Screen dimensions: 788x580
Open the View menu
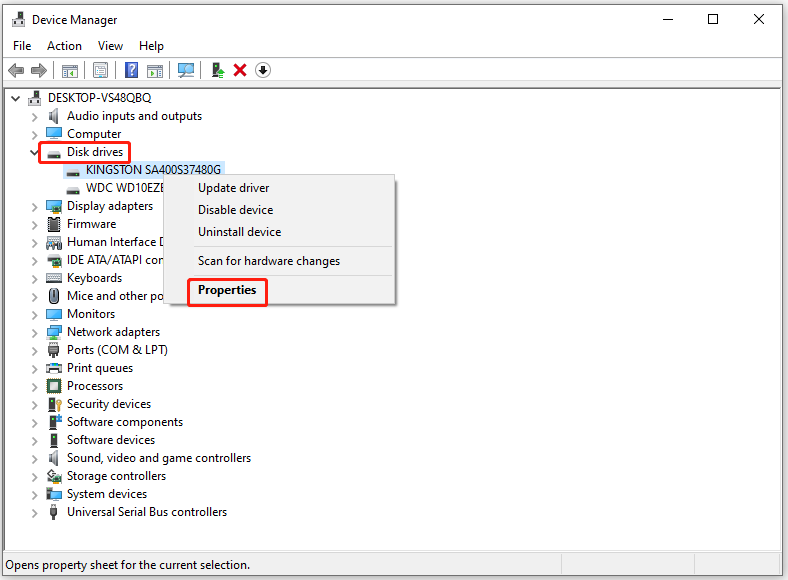click(x=110, y=46)
